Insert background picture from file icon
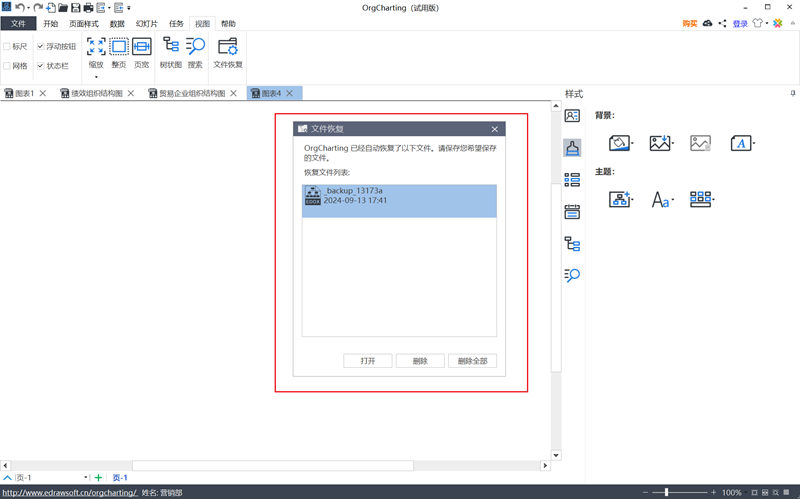Image resolution: width=800 pixels, height=499 pixels. [x=660, y=143]
